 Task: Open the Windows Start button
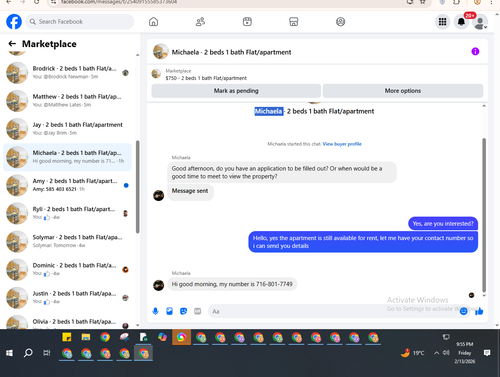(9, 353)
